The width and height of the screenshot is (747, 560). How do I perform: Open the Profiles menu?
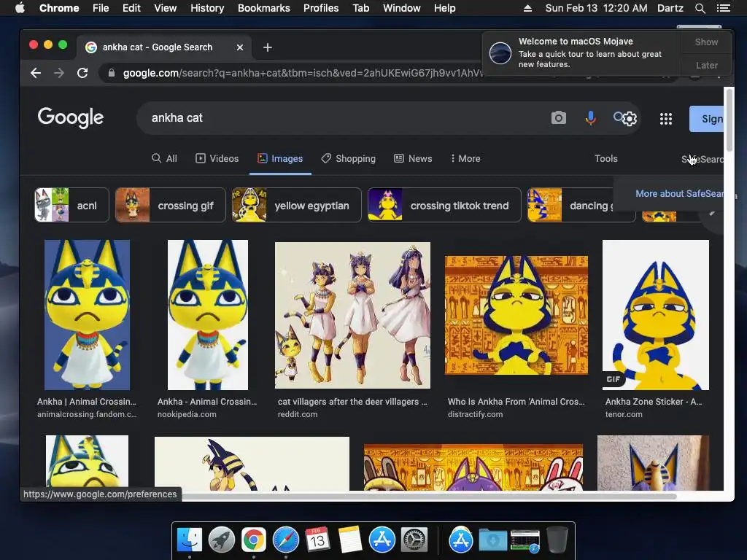[x=321, y=8]
